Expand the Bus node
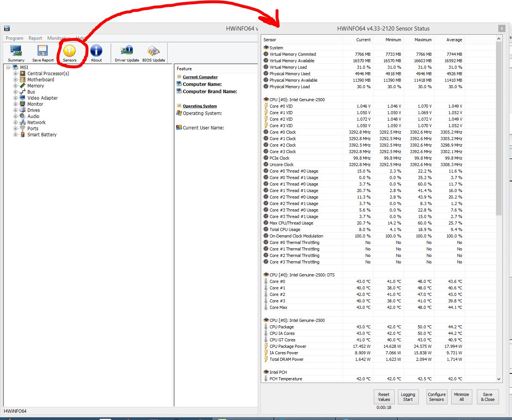512x420 pixels. [16, 92]
